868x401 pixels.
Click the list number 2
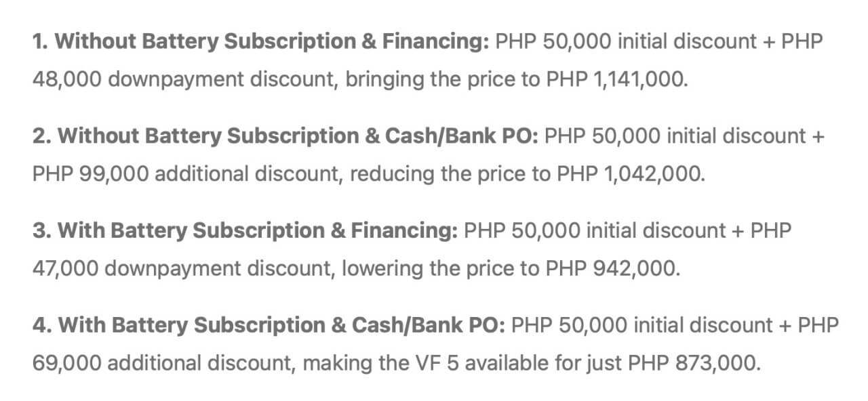click(x=41, y=137)
